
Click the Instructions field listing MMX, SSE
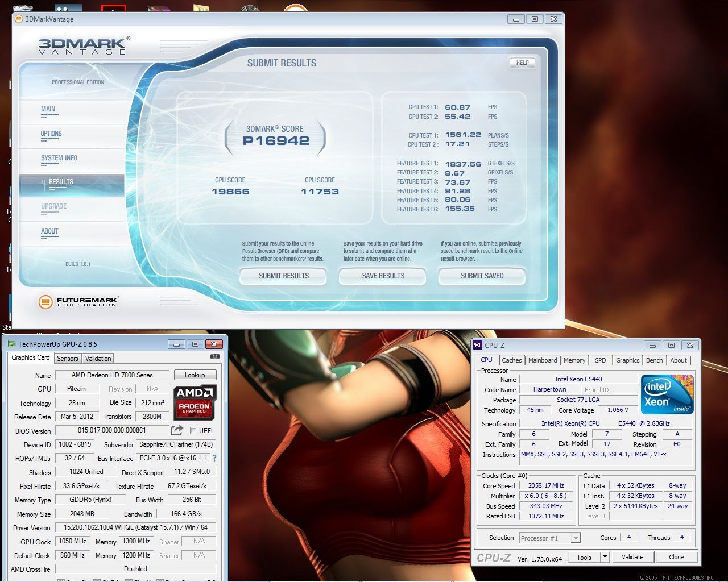pyautogui.click(x=606, y=458)
